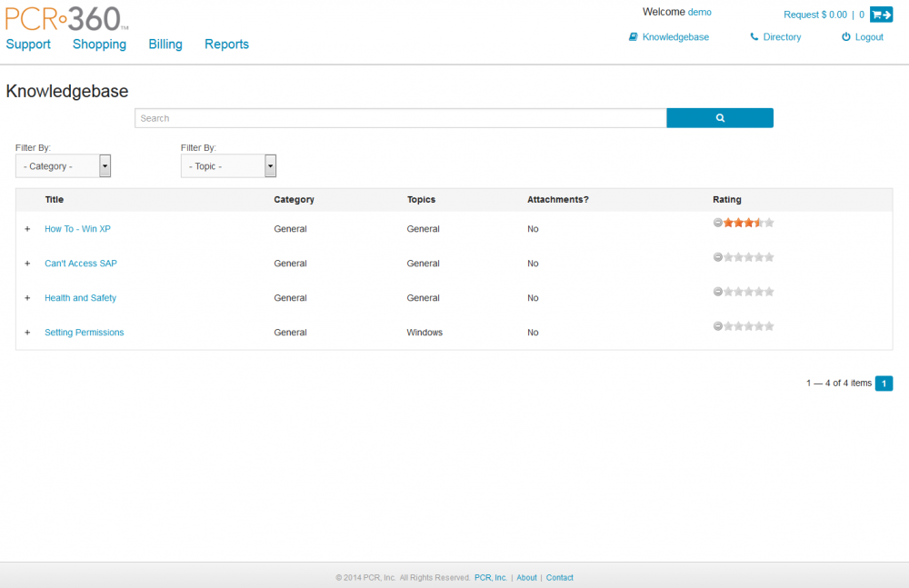Expand the Setting Permissions row
Image resolution: width=909 pixels, height=588 pixels.
click(x=27, y=333)
